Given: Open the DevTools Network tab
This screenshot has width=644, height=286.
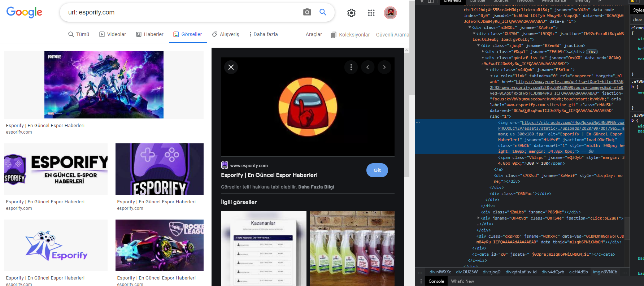Looking at the screenshot, I should pos(525,1).
